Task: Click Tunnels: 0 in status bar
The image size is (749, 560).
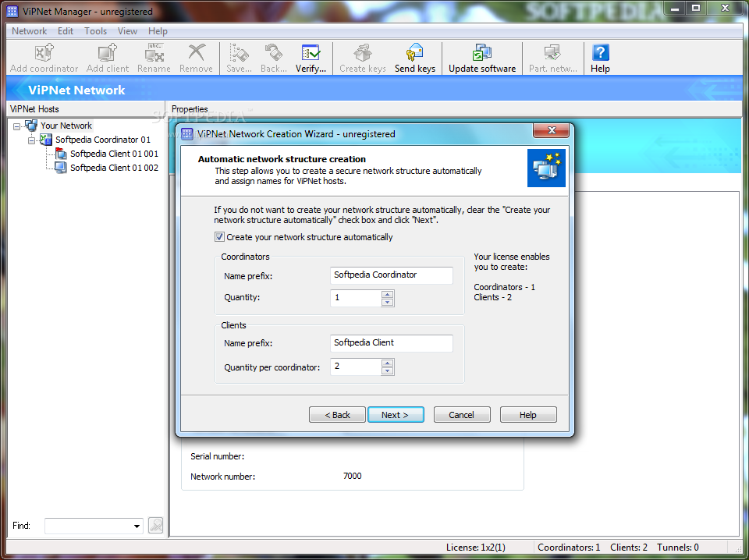Action: point(678,548)
